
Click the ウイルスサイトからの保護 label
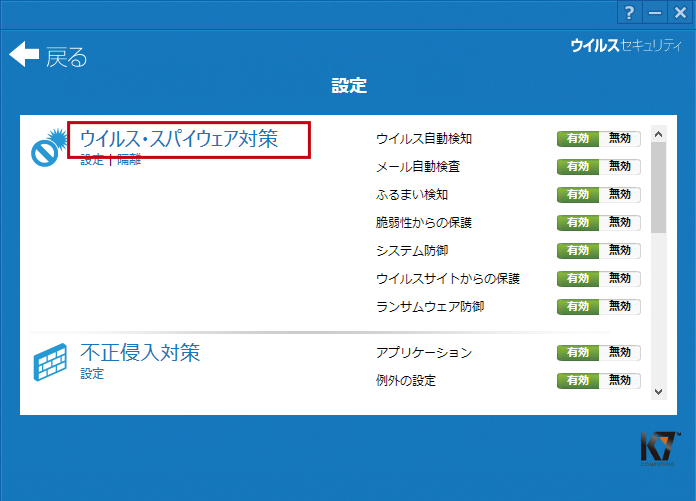pos(448,279)
